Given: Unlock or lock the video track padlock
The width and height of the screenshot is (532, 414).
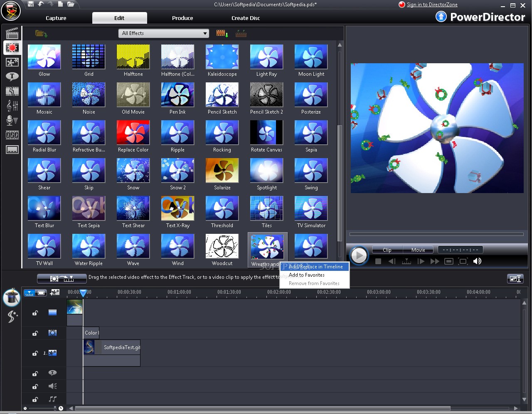Looking at the screenshot, I should [x=35, y=313].
